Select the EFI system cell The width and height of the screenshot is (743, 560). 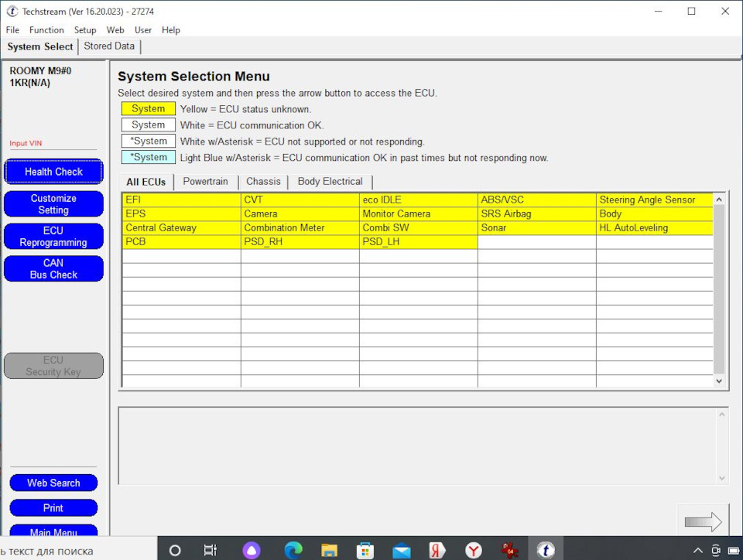[x=181, y=200]
